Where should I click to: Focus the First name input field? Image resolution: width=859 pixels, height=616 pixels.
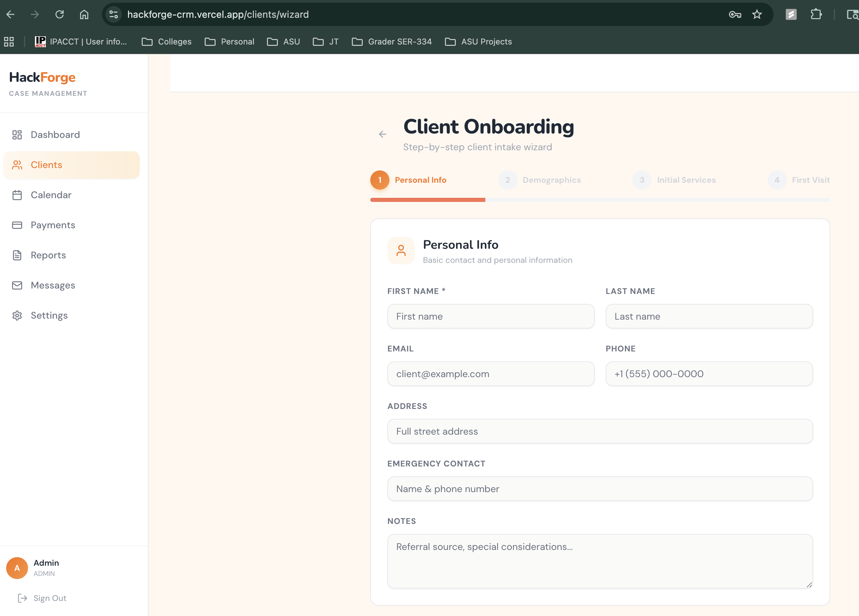pyautogui.click(x=490, y=316)
